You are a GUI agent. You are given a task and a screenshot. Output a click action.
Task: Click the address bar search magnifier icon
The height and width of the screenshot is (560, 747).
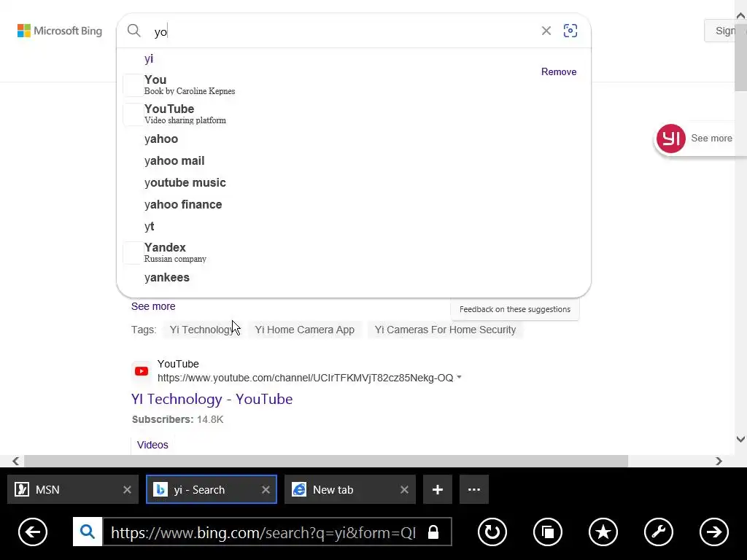click(88, 532)
